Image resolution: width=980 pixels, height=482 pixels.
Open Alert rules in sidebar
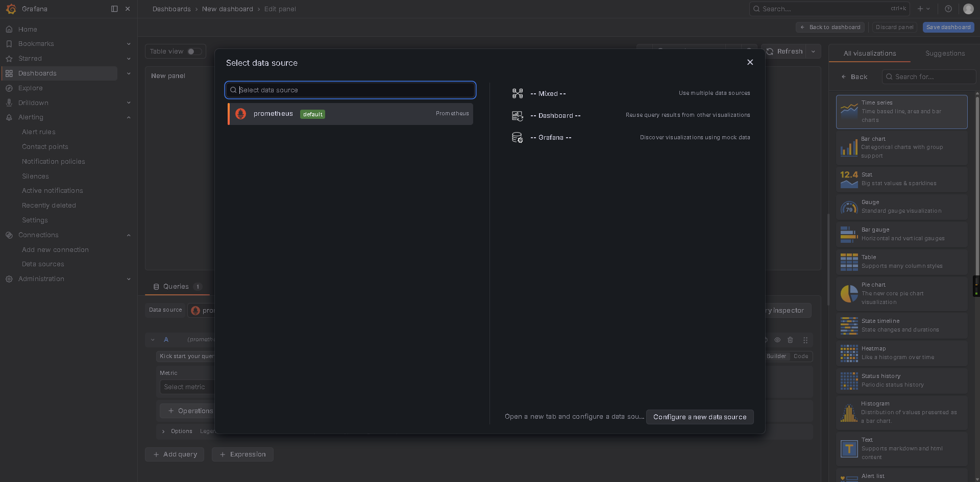pos(39,132)
